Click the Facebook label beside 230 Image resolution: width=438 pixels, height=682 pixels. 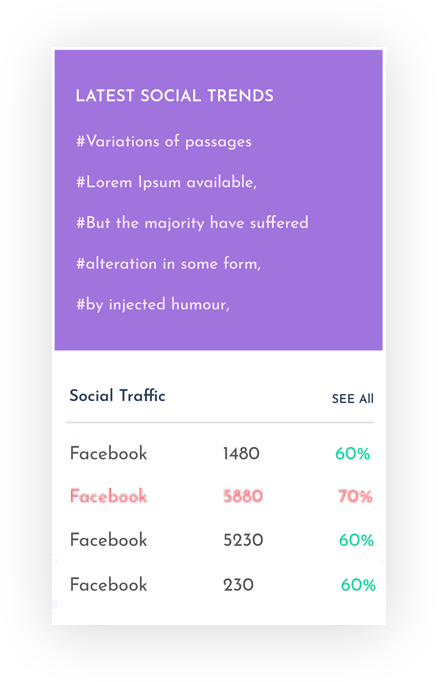click(109, 585)
